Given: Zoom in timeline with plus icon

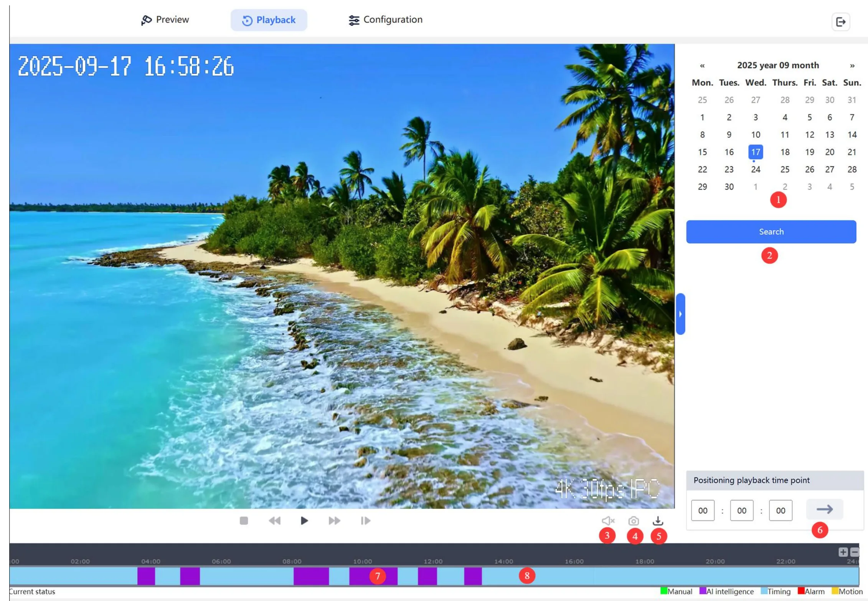Looking at the screenshot, I should pyautogui.click(x=843, y=552).
